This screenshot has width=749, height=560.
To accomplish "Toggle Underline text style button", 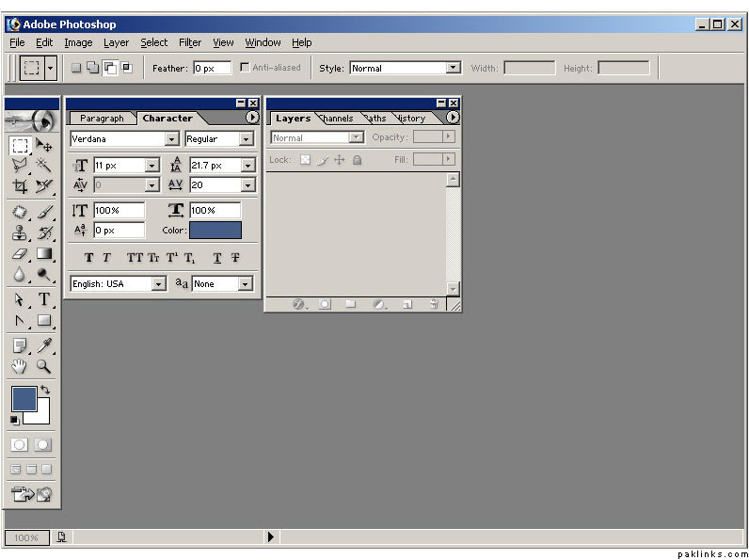I will (217, 258).
